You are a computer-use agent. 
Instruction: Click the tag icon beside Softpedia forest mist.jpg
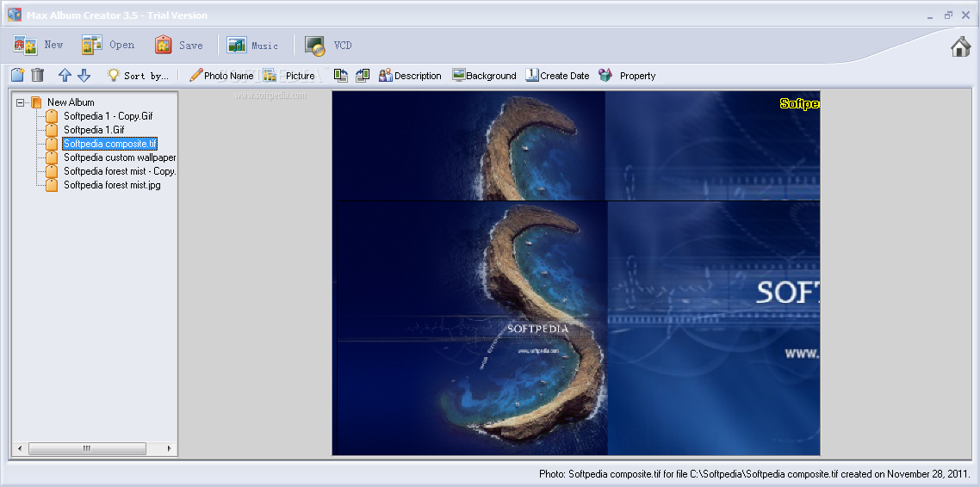click(52, 185)
